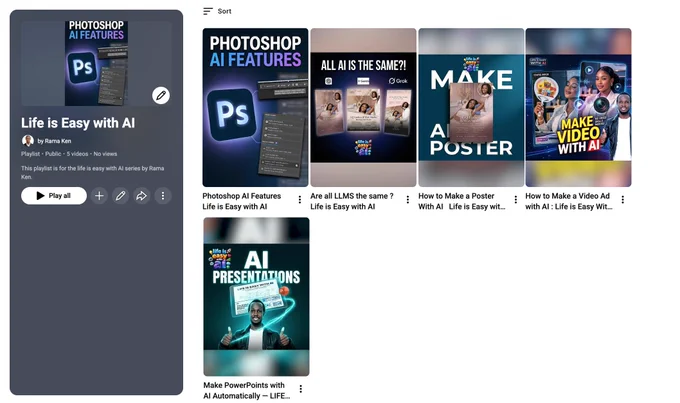The image size is (680, 403).
Task: Open the Rama Ken channel link
Action: pyautogui.click(x=54, y=141)
